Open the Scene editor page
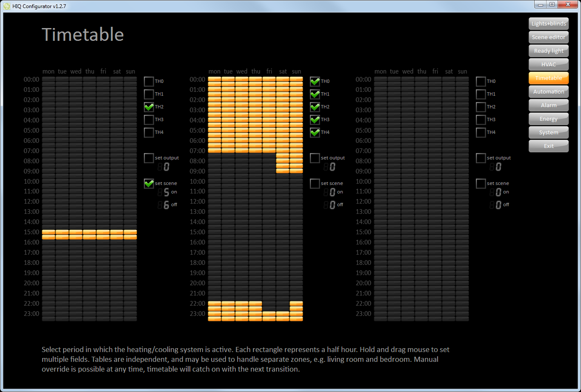Image resolution: width=581 pixels, height=392 pixels. [x=548, y=37]
